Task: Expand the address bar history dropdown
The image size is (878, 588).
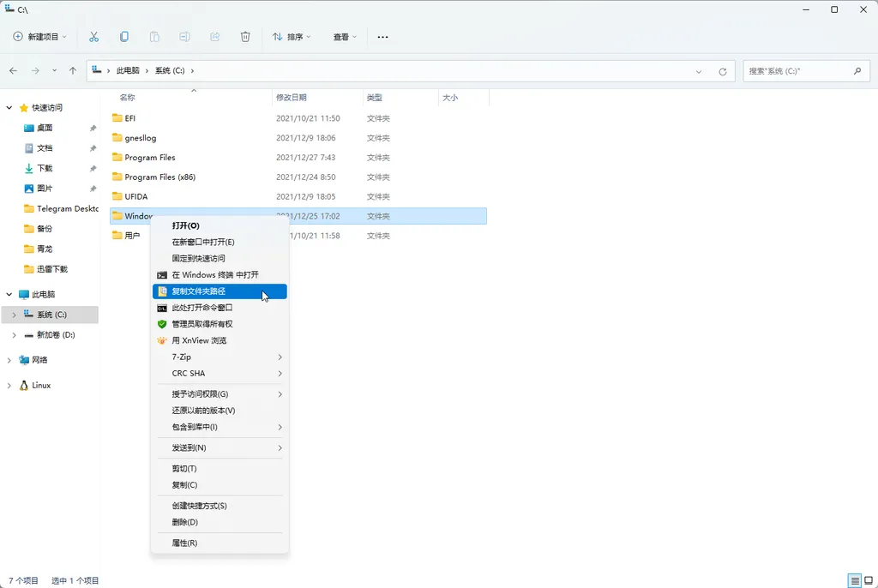Action: click(x=698, y=71)
